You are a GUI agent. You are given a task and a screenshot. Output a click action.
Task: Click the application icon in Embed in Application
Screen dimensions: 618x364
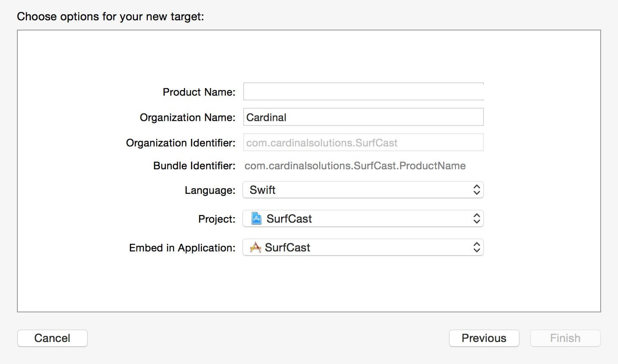point(255,247)
